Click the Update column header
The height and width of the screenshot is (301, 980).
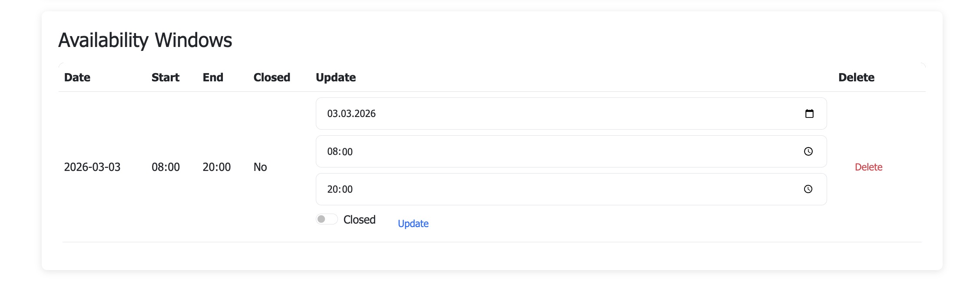[336, 77]
